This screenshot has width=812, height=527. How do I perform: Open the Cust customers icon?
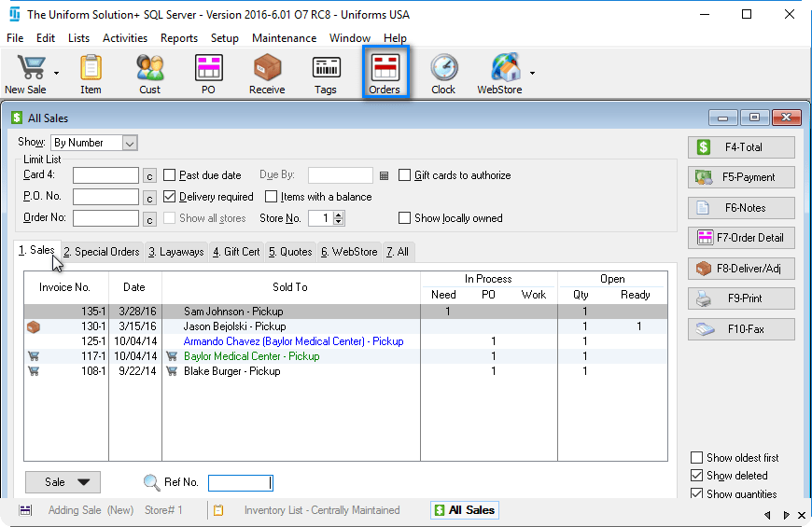pos(149,74)
